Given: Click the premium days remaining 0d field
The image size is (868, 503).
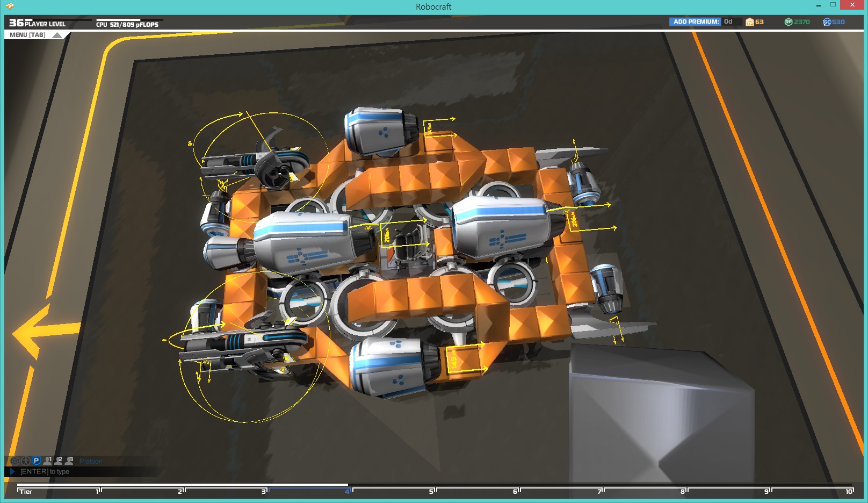Looking at the screenshot, I should [x=732, y=22].
